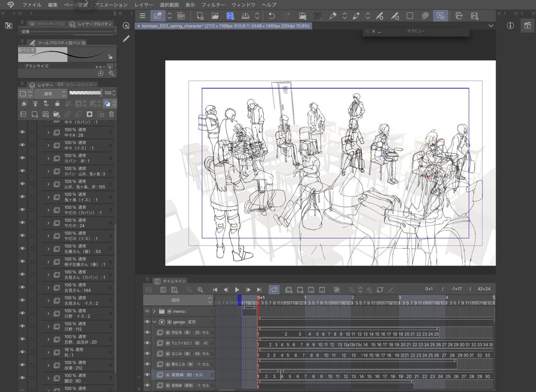Tick the checkbox beside やだの : 24 layer

pyautogui.click(x=32, y=223)
